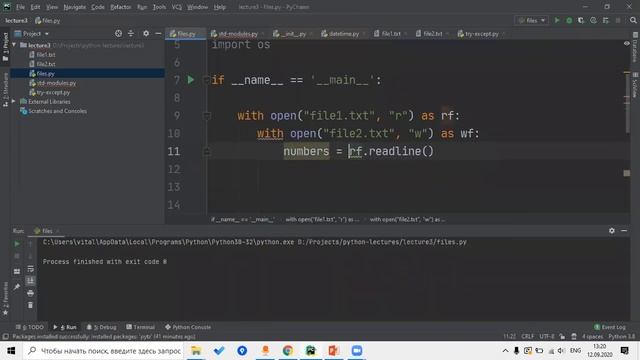Open the Python Console tool window
Screen dimensions: 640x360
[188, 327]
